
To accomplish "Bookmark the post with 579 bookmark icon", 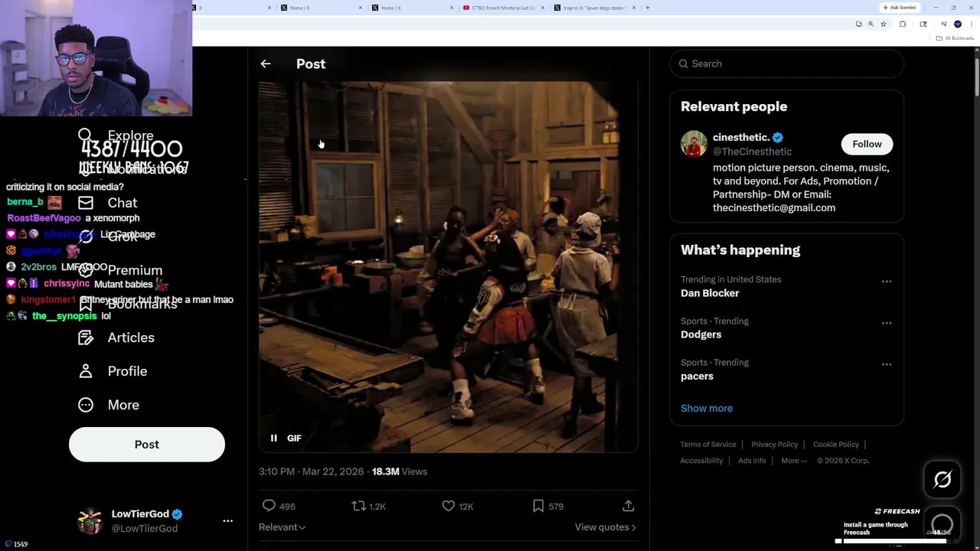I will (x=538, y=506).
